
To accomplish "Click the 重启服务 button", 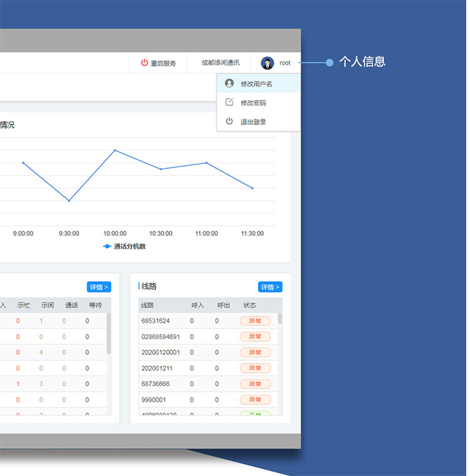I will 158,63.
